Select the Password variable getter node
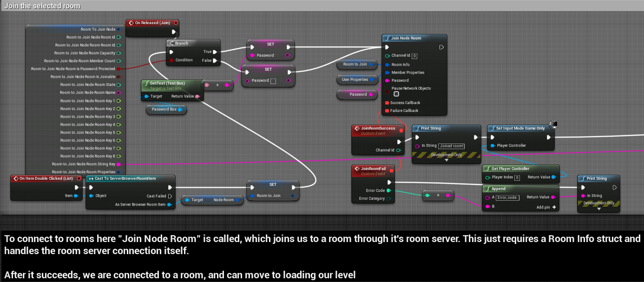 tap(358, 94)
